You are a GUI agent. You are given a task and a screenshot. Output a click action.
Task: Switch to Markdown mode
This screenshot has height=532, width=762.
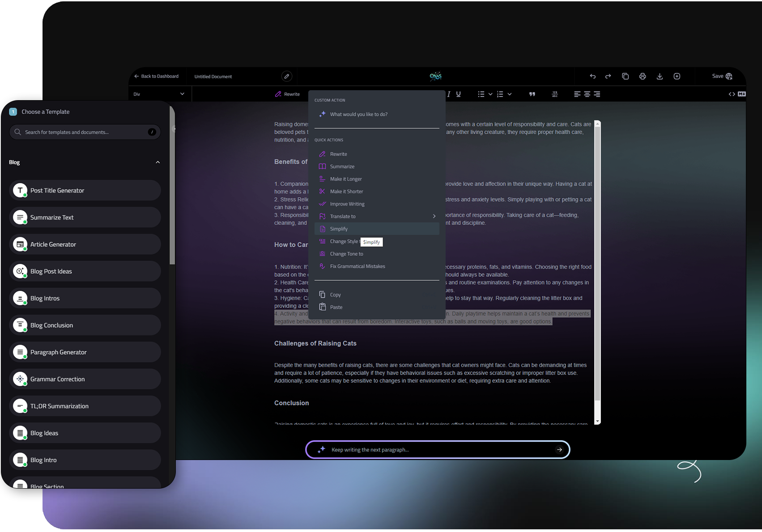pyautogui.click(x=741, y=94)
